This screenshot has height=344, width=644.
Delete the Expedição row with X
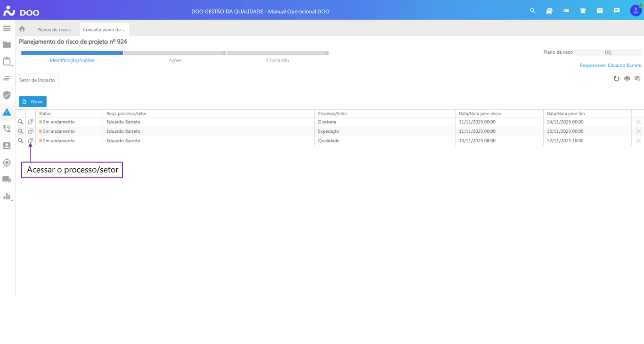click(638, 131)
